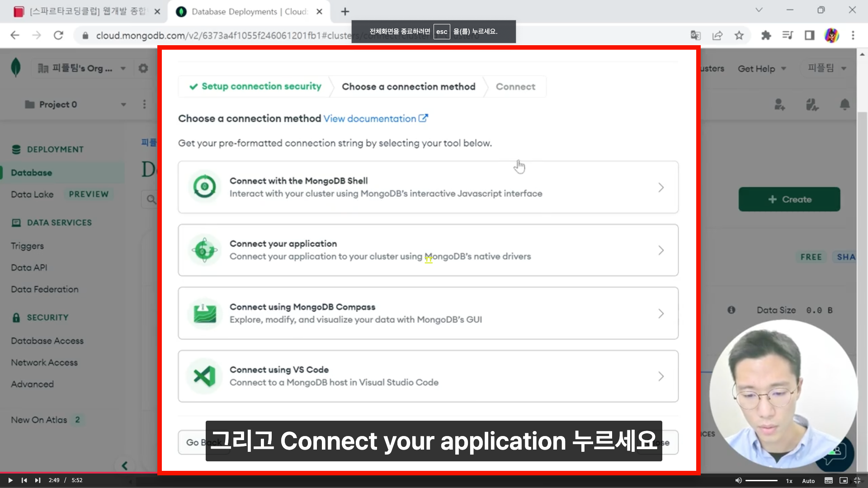Viewport: 868px width, 488px height.
Task: Open Connect using MongoDB Compass chevron
Action: point(661,313)
